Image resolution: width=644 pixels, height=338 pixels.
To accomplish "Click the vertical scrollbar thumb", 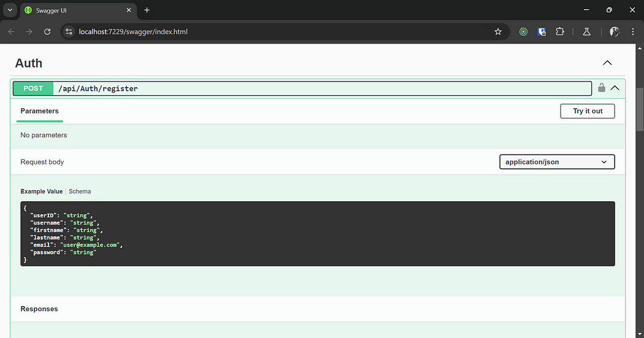I will click(640, 109).
